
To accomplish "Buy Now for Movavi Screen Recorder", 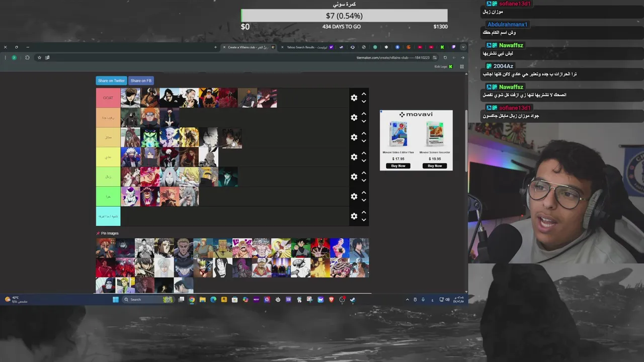I will (x=435, y=166).
